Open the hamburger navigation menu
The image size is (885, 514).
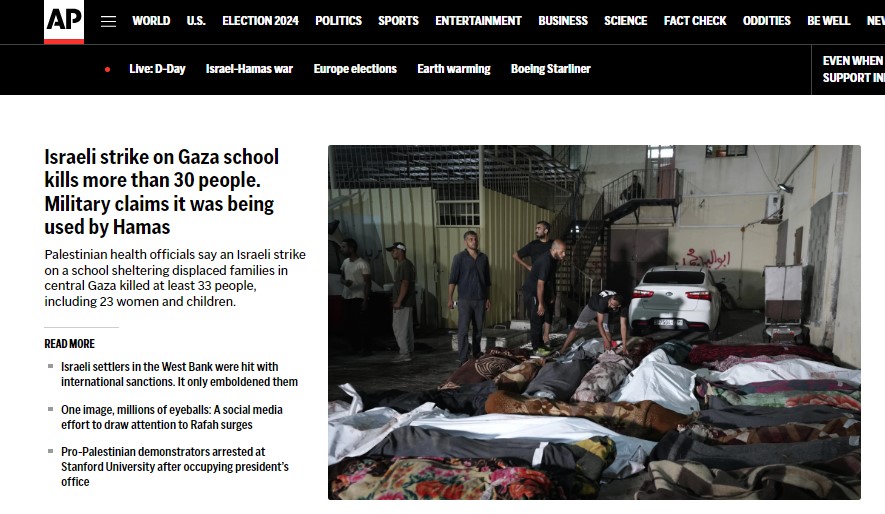point(108,21)
